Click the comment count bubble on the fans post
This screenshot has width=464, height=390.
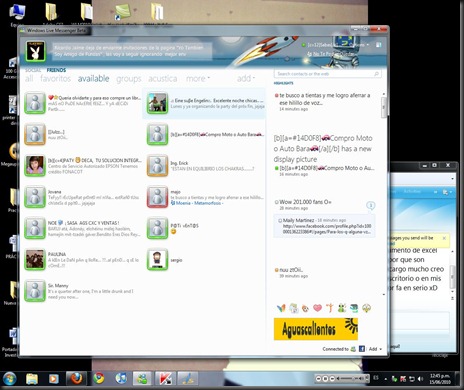click(370, 205)
